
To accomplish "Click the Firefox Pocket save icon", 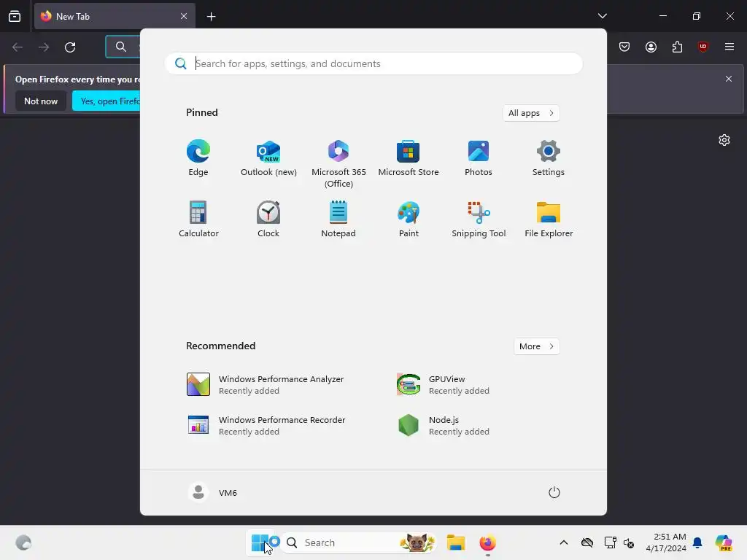I will (x=624, y=47).
